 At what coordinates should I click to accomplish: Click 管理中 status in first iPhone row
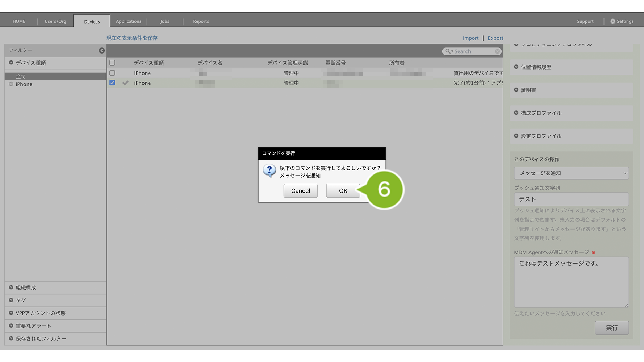click(291, 73)
